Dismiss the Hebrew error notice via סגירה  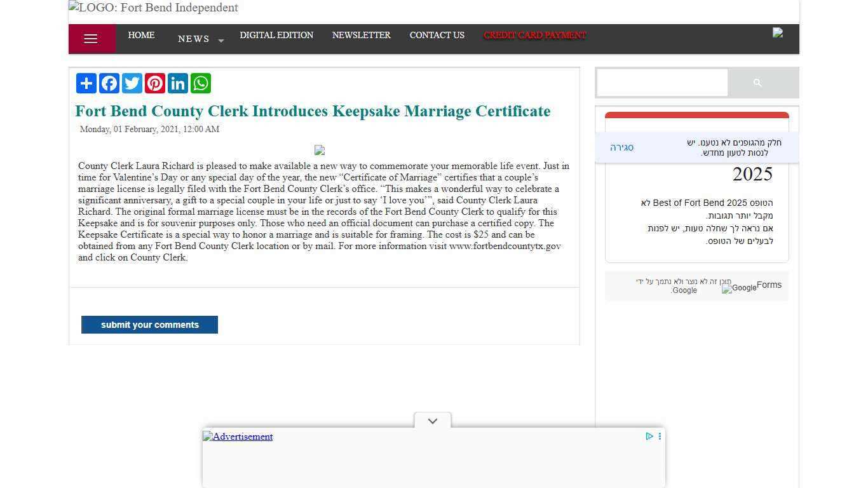point(621,147)
